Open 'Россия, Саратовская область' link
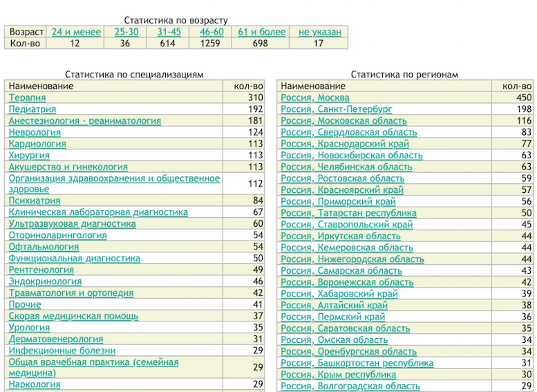The height and width of the screenshot is (392, 537). pos(346,328)
